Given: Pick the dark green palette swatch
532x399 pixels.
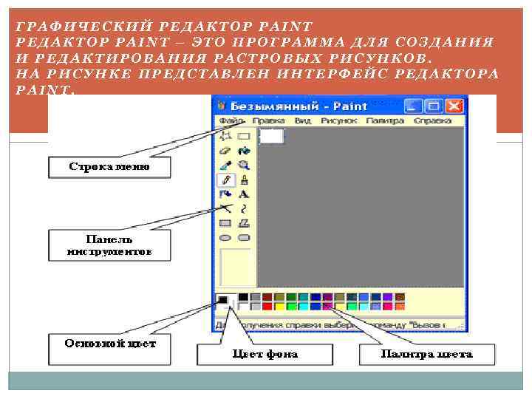Looking at the screenshot, I should click(x=291, y=297).
